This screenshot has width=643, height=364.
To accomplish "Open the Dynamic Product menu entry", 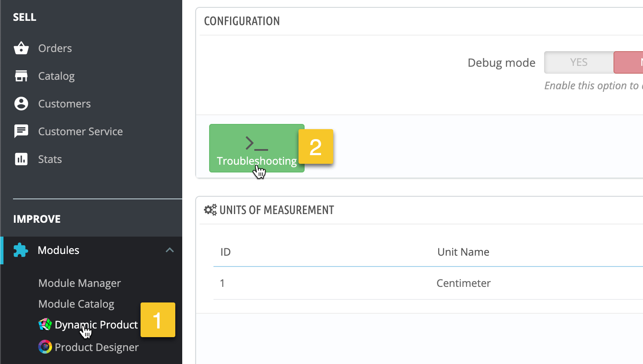I will click(96, 325).
